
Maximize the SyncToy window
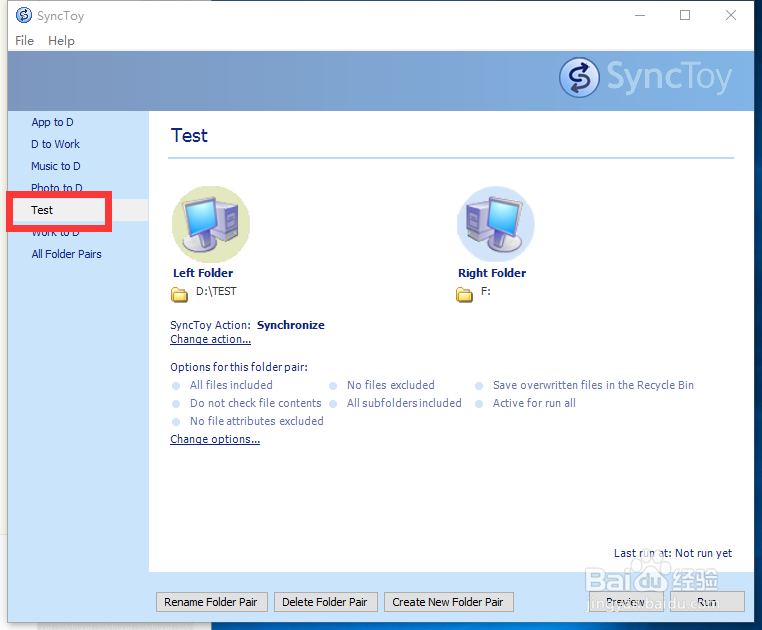click(x=685, y=16)
